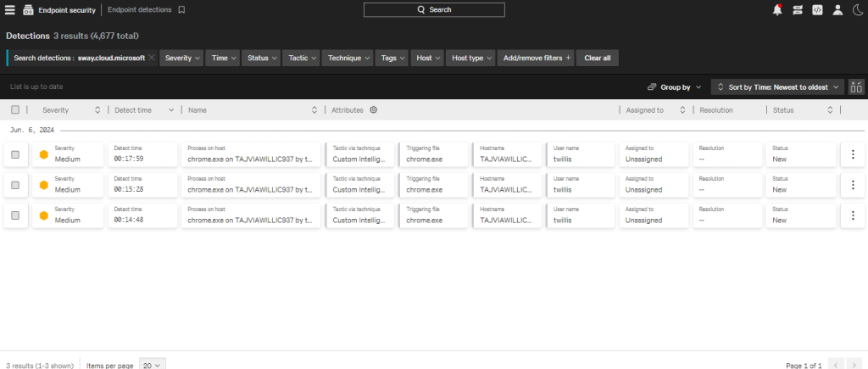
Task: Open the hamburger navigation menu
Action: (x=10, y=10)
